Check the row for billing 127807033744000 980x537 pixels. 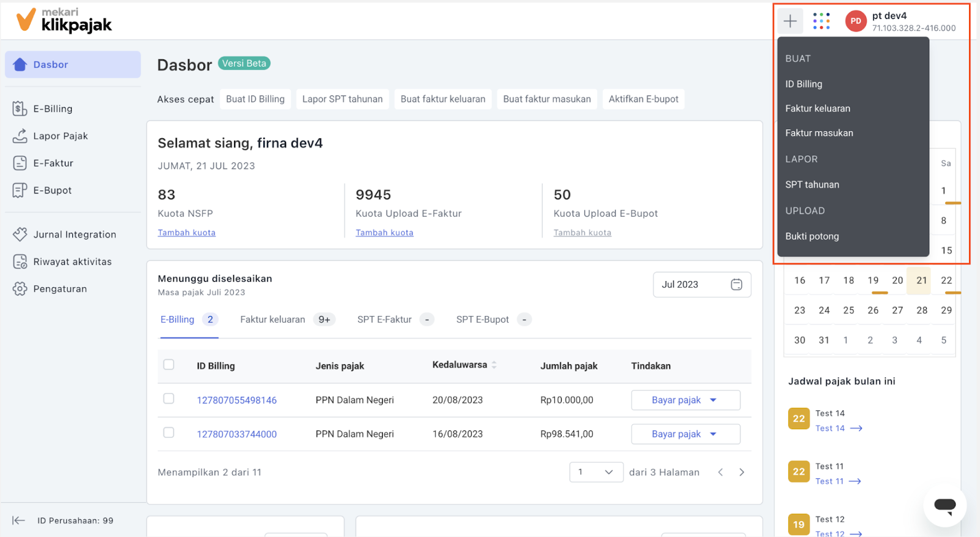tap(168, 433)
